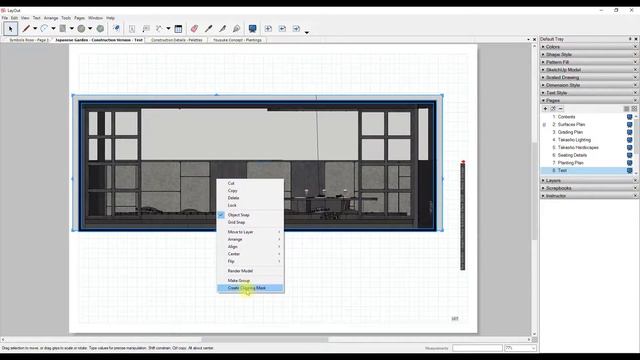
Task: Start presentation with the monitor icon
Action: point(253,29)
